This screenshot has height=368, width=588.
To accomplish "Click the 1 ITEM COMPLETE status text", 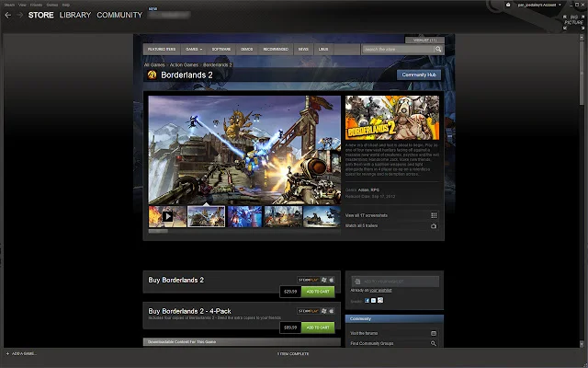I will 294,353.
